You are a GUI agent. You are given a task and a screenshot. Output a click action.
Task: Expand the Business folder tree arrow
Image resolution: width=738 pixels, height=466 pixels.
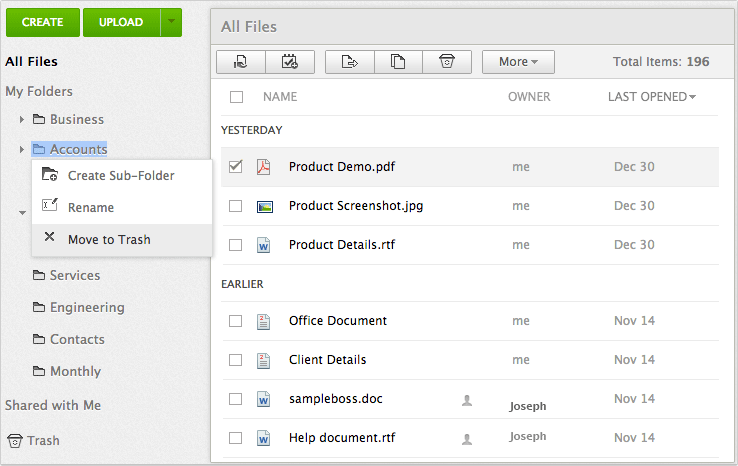(22, 120)
